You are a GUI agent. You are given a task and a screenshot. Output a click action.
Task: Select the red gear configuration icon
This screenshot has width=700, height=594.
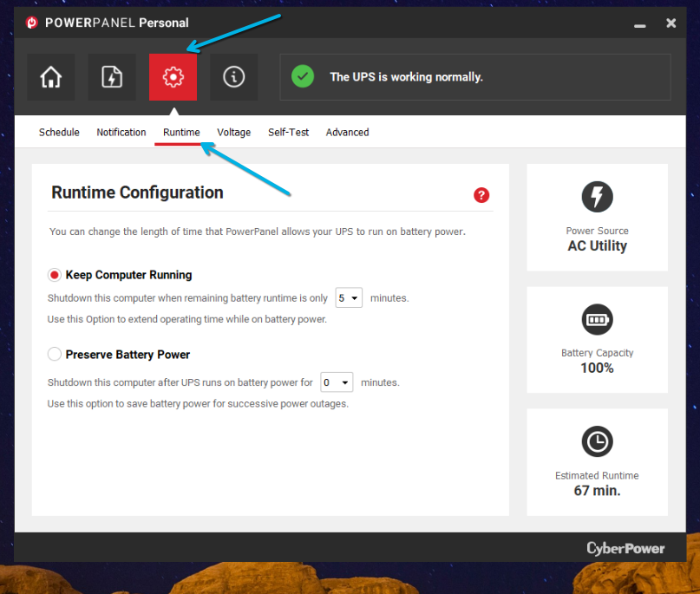click(173, 77)
